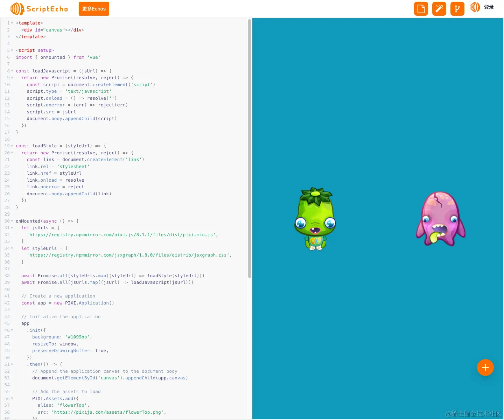Click the orange plus floating button

(x=485, y=367)
